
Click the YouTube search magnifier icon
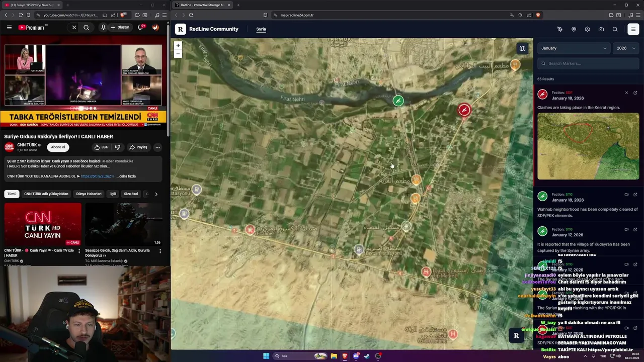86,28
